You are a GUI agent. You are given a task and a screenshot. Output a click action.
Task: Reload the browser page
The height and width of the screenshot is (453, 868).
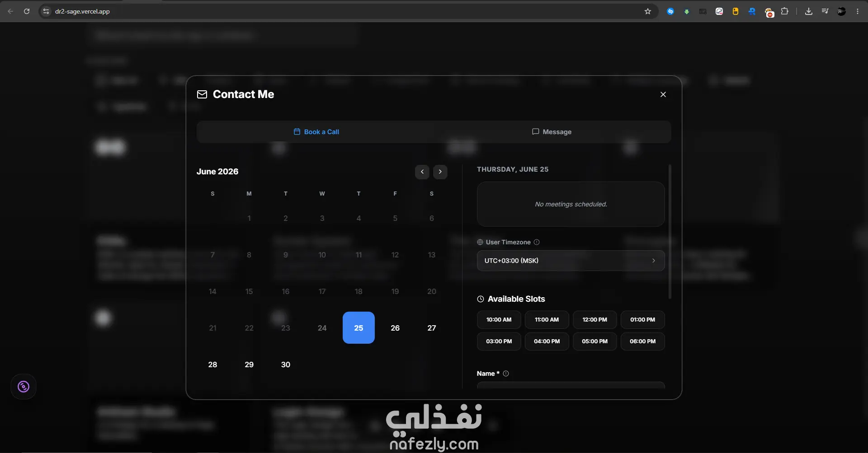click(x=27, y=11)
